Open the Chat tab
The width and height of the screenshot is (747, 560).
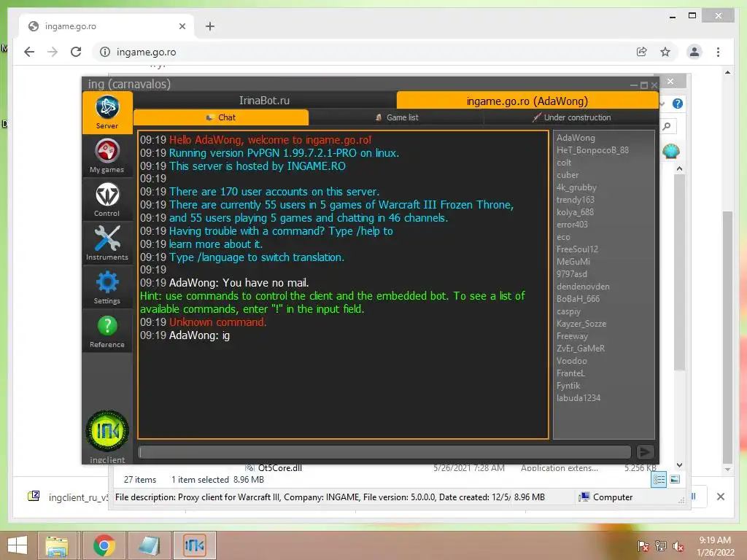[x=221, y=117]
